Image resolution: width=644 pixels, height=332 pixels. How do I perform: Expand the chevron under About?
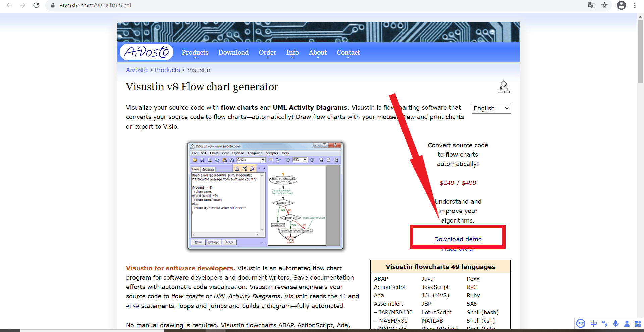[318, 58]
